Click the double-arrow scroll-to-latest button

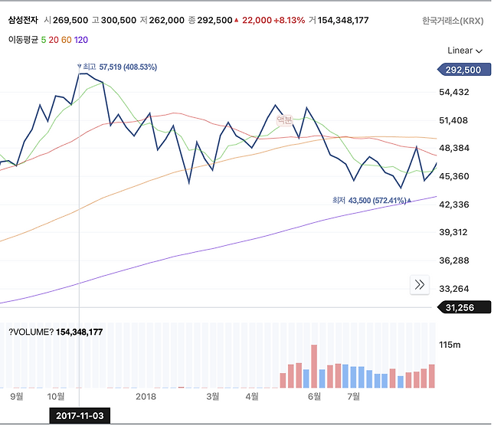pyautogui.click(x=420, y=285)
